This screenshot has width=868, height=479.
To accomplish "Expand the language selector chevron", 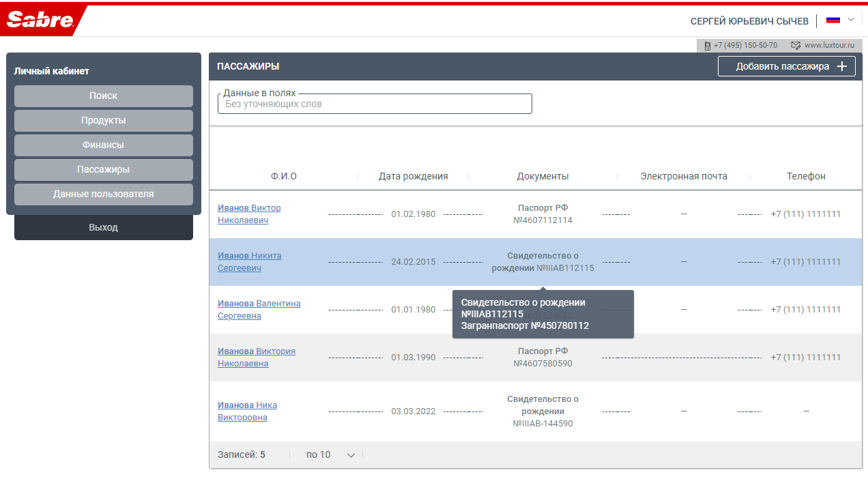I will 851,20.
